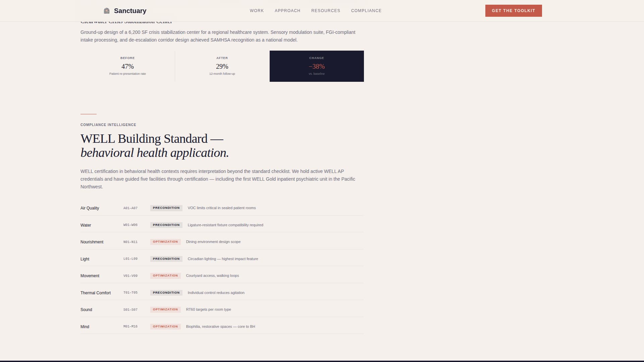Select the Compliance nav item
This screenshot has width=644, height=362.
366,11
